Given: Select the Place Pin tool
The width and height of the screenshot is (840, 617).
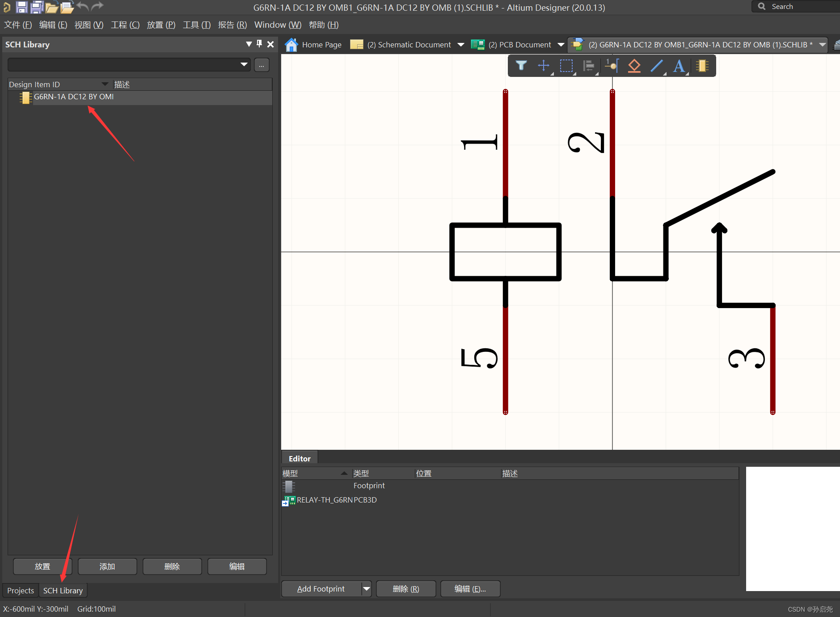Looking at the screenshot, I should click(x=612, y=66).
